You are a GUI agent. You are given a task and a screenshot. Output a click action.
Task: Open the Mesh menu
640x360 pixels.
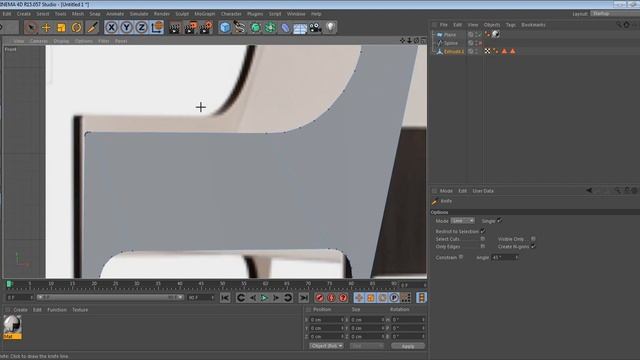click(x=78, y=14)
